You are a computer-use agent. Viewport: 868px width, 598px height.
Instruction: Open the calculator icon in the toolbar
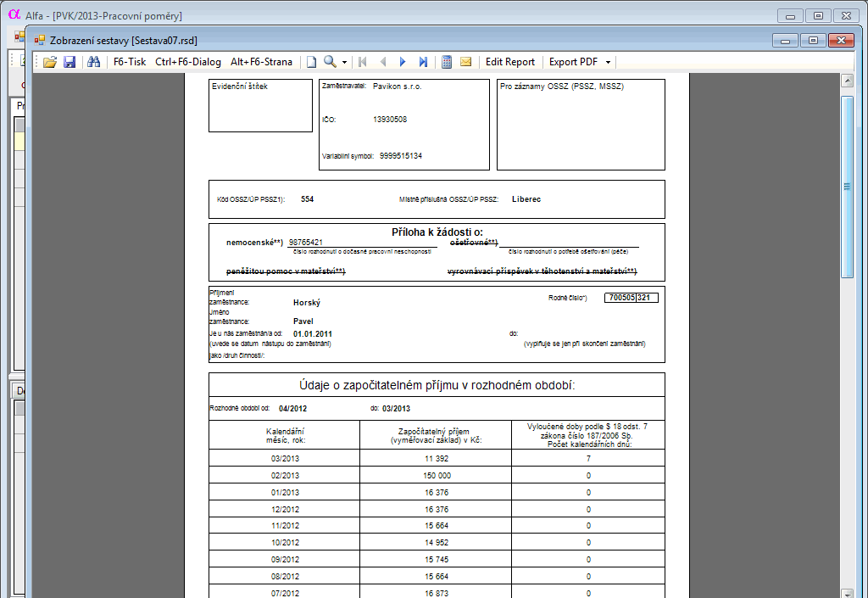(x=447, y=62)
